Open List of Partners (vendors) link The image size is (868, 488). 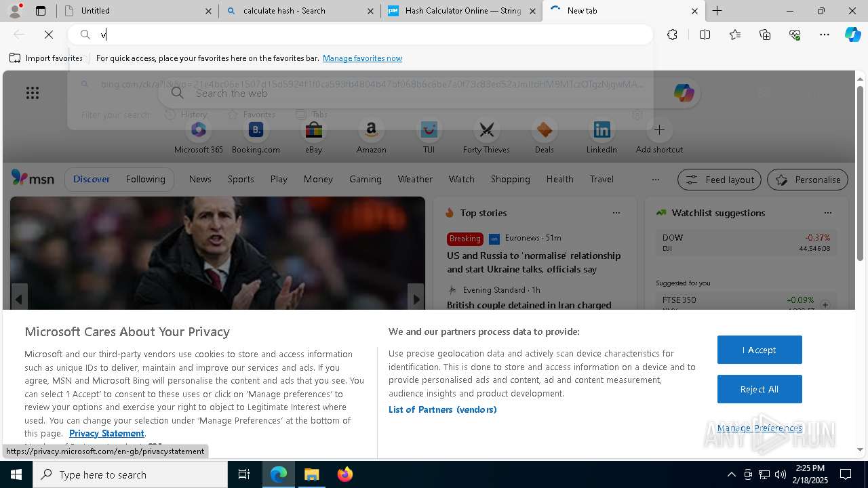click(x=442, y=409)
